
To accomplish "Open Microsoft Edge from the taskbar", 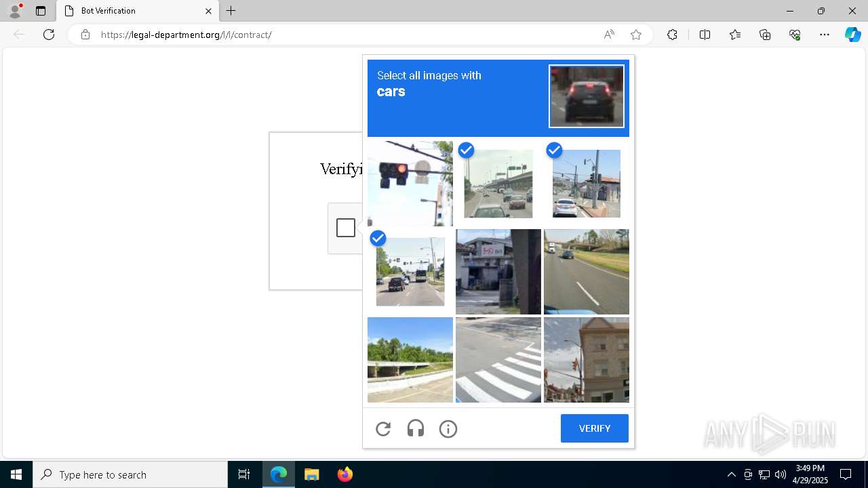I will pyautogui.click(x=279, y=474).
